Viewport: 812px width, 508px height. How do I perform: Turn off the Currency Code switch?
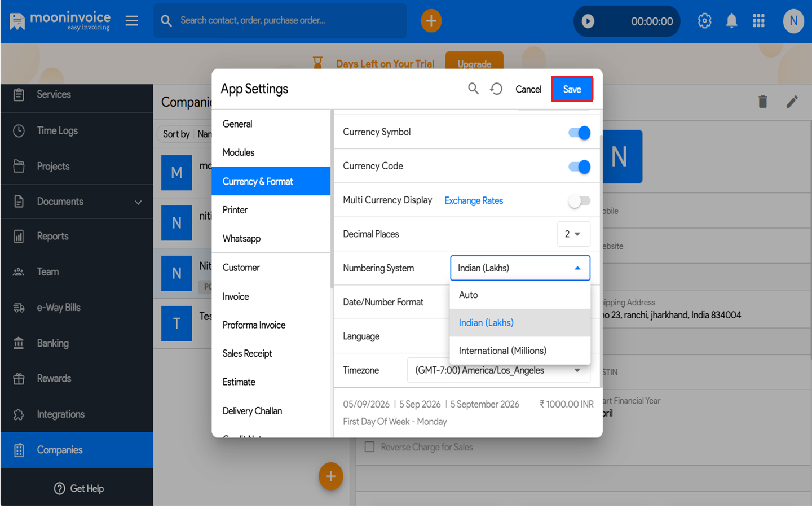coord(579,167)
